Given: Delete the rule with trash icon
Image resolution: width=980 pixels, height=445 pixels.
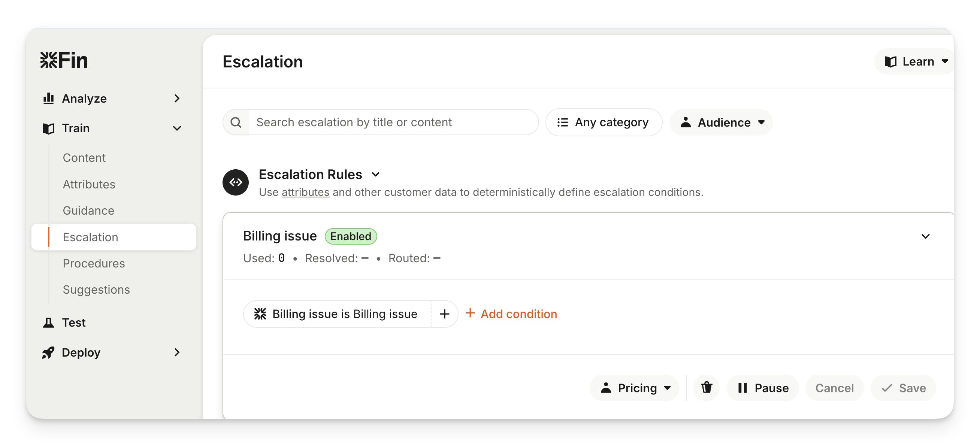Looking at the screenshot, I should pos(707,388).
